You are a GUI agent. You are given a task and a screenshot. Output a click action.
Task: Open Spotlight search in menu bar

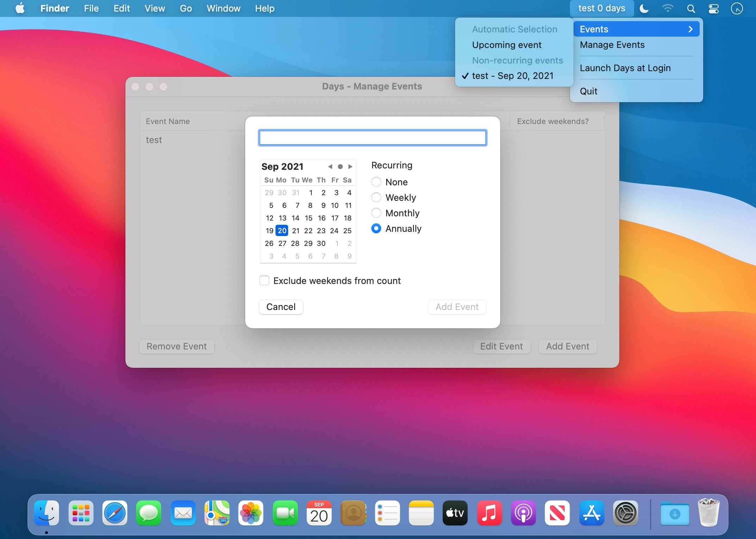pyautogui.click(x=691, y=8)
